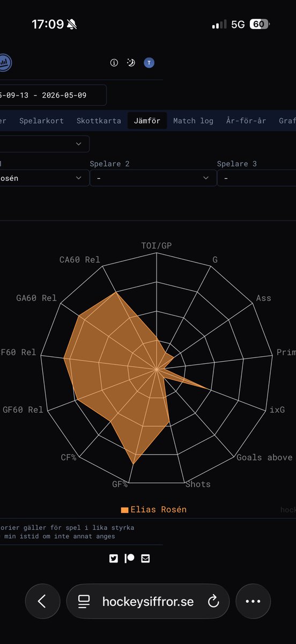Click the GA60 Rel axis label
The height and width of the screenshot is (644, 296).
click(x=36, y=298)
